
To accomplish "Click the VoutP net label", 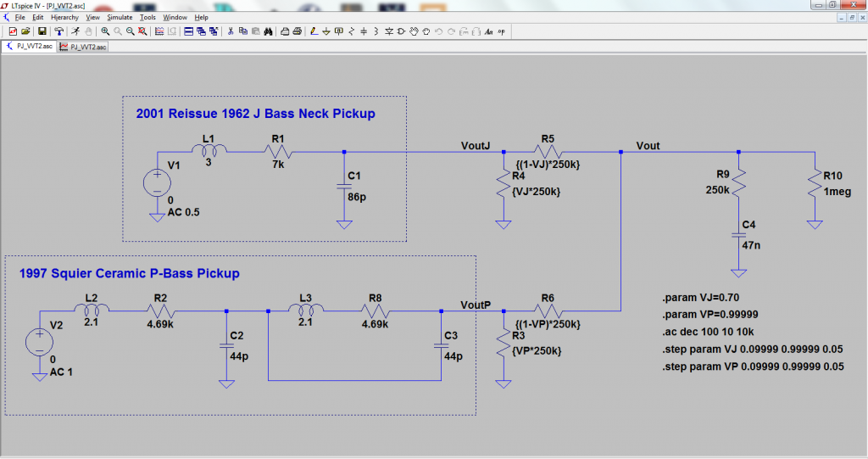I will pos(476,305).
